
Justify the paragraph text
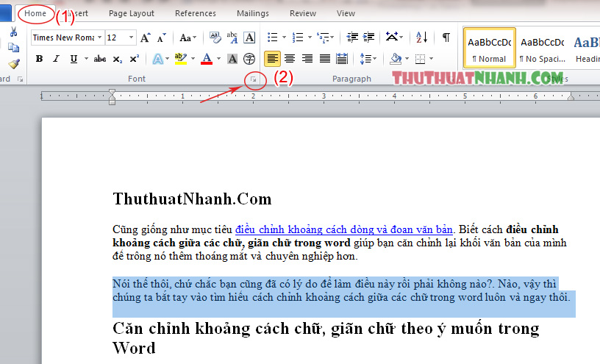click(324, 59)
